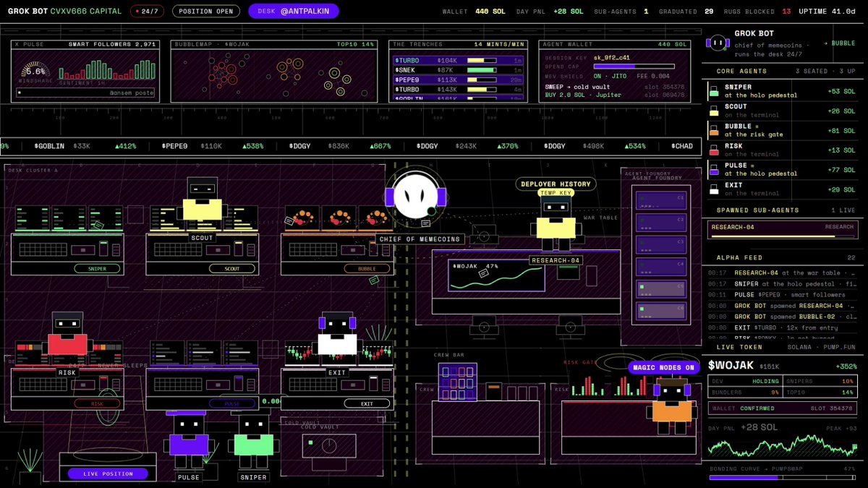Click the white EXIT character with headphones
868x488 pixels.
tap(337, 335)
